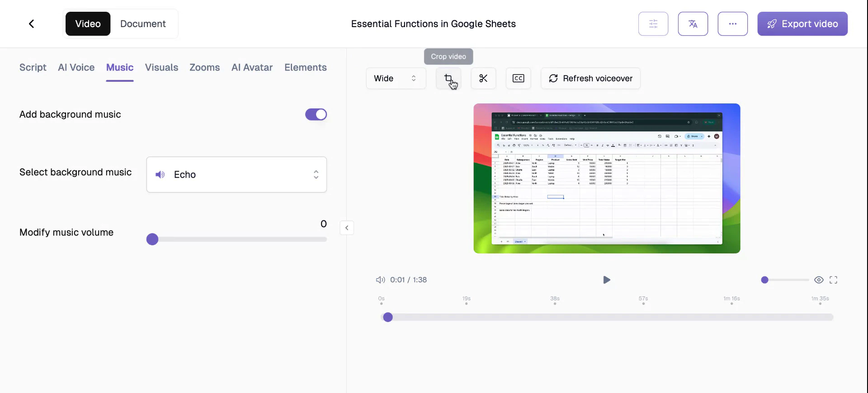Toggle closed captions CC icon
868x393 pixels.
(519, 79)
